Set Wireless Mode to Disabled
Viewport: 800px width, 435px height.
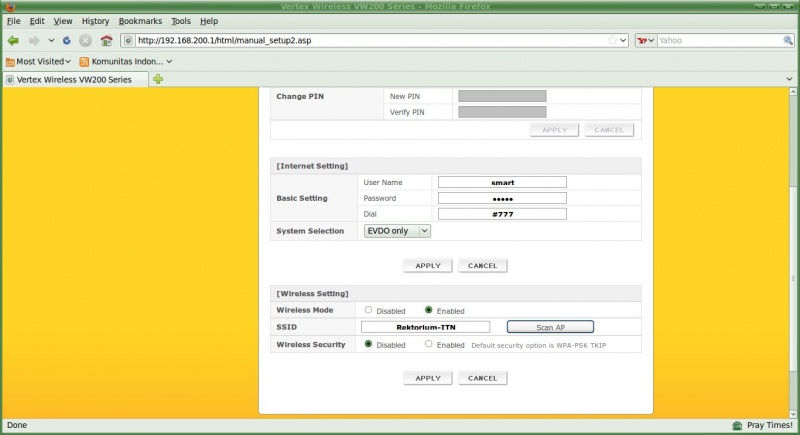coord(368,310)
